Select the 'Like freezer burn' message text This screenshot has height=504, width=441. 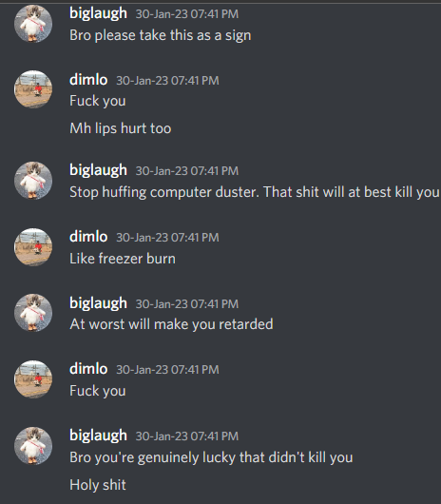tap(123, 259)
